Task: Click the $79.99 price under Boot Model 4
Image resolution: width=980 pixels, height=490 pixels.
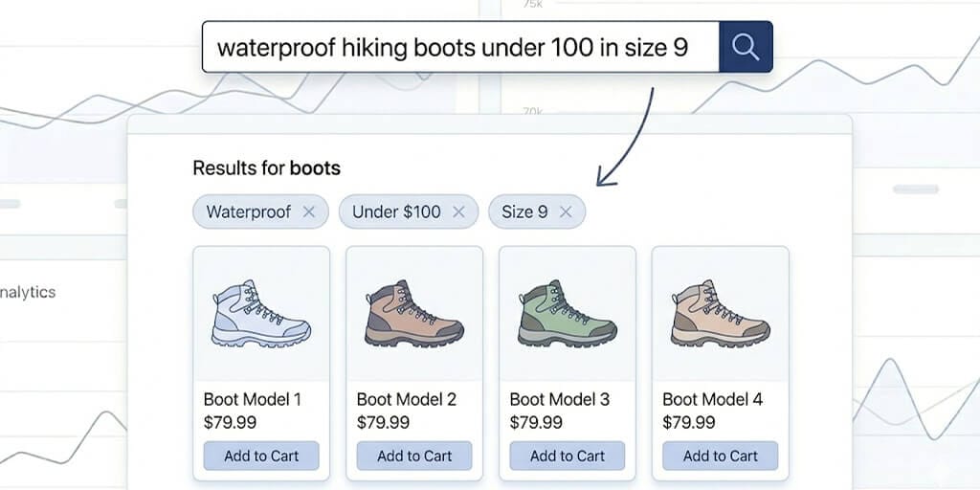Action: [x=689, y=422]
